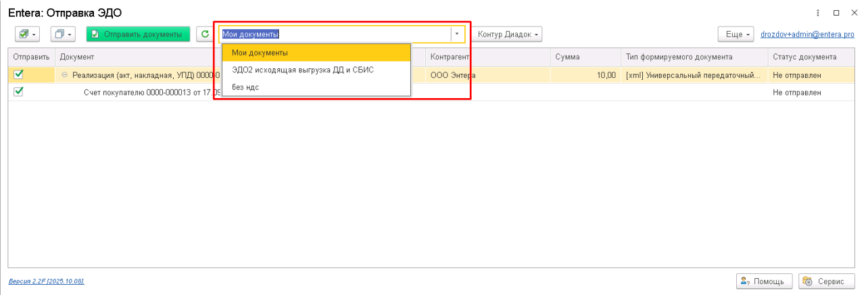Screen dimensions: 868x295
Task: Select the 10,00 sum cell
Action: (x=585, y=75)
